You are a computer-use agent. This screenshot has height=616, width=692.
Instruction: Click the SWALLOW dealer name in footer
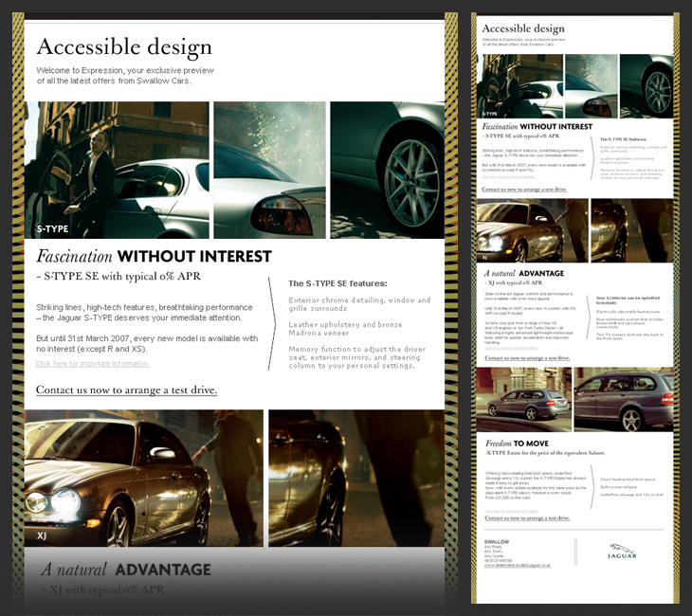[x=496, y=542]
